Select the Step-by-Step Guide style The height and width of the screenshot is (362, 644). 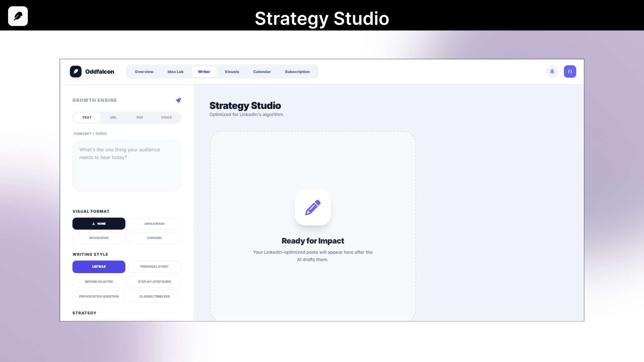point(154,282)
